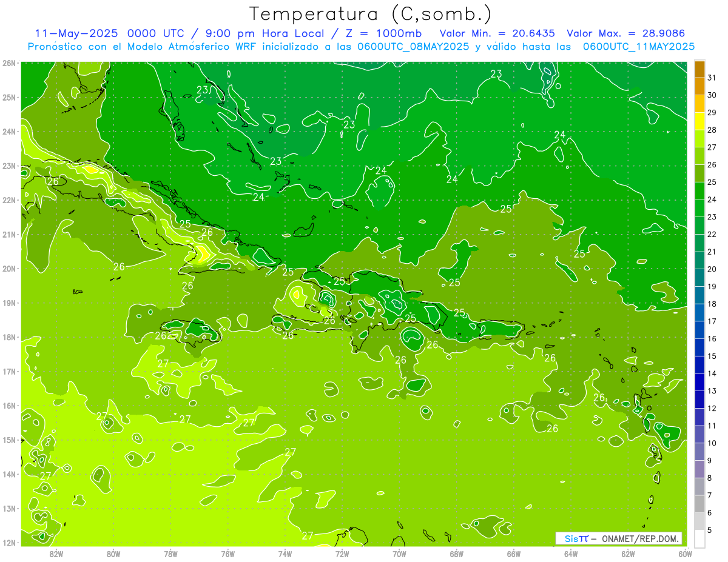Click the color legend value "16"

[x=712, y=339]
